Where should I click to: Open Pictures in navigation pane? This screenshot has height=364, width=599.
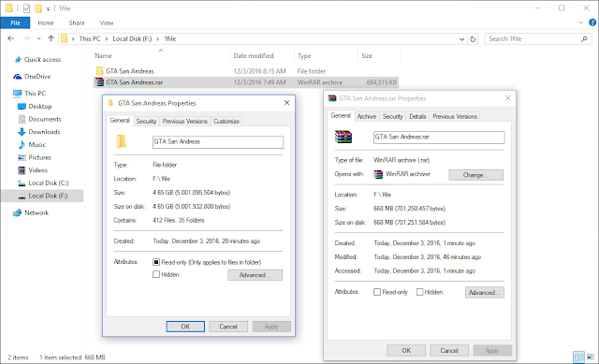click(39, 157)
